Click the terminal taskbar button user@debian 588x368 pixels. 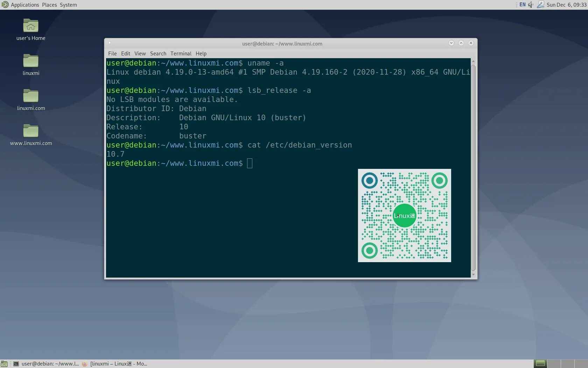click(x=46, y=364)
